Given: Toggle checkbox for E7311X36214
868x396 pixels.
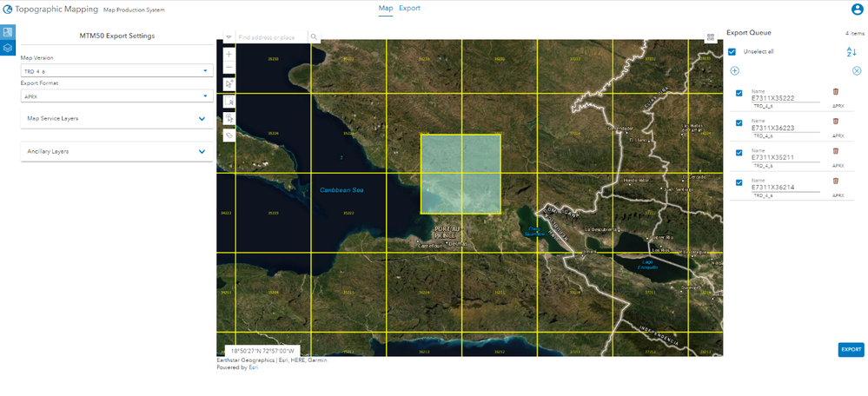Looking at the screenshot, I should 739,182.
